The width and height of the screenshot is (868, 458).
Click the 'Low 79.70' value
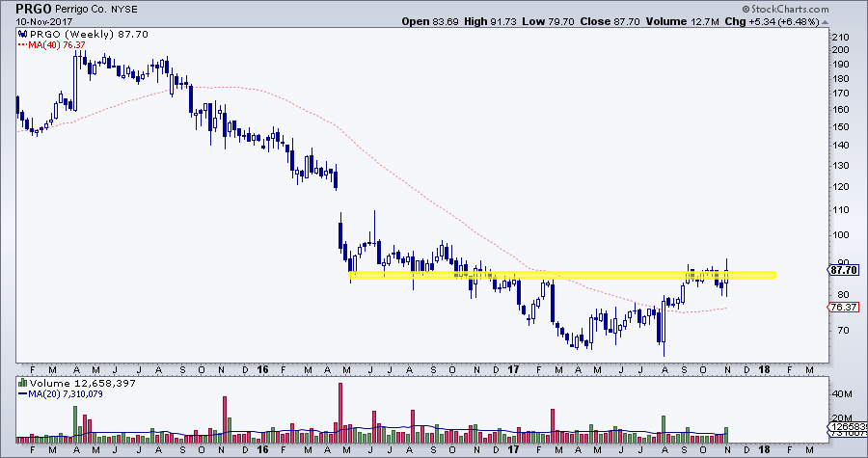pos(549,21)
